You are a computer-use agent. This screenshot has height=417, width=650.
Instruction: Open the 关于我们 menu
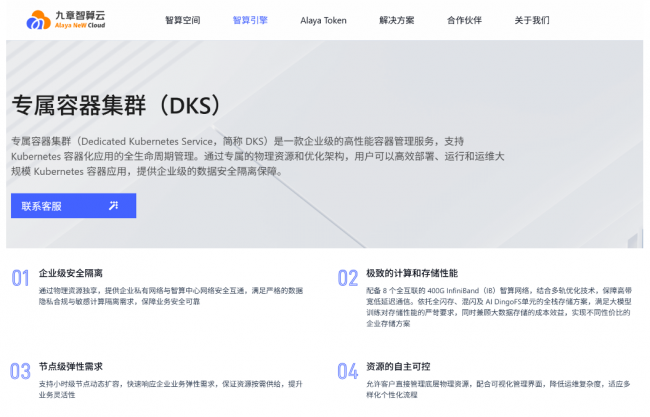point(532,20)
